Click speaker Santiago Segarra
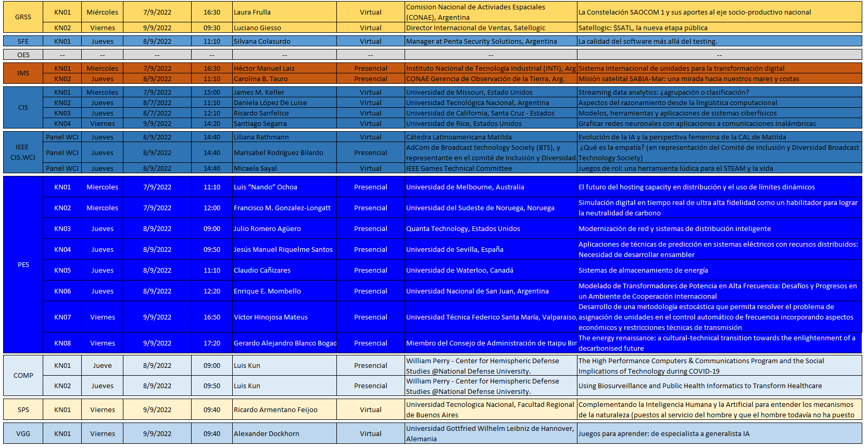Viewport: 868px width, 448px height. coord(260,123)
